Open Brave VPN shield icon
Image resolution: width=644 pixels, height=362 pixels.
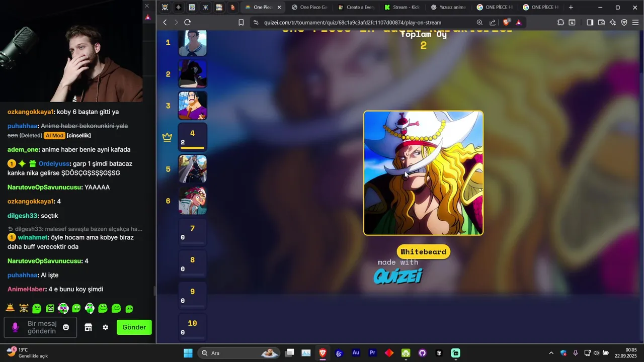pyautogui.click(x=624, y=22)
